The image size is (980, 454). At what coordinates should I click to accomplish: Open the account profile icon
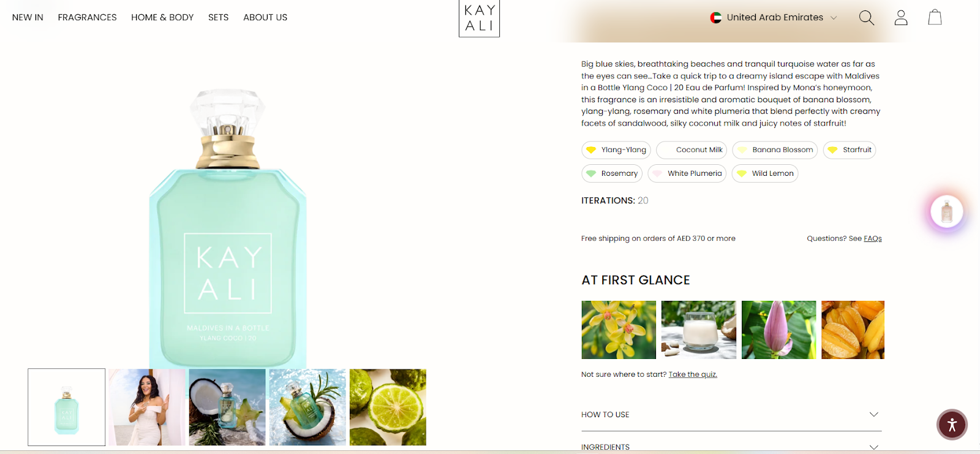(x=901, y=18)
